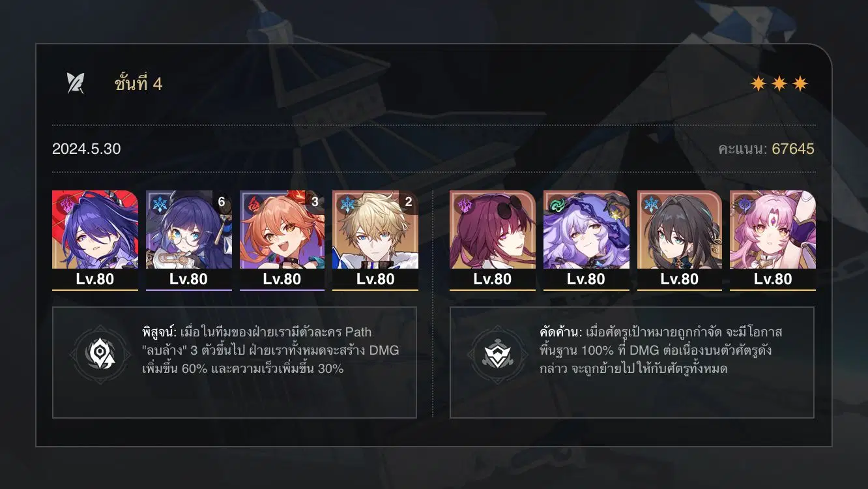
Task: Click the three gold stars rating
Action: 779,83
